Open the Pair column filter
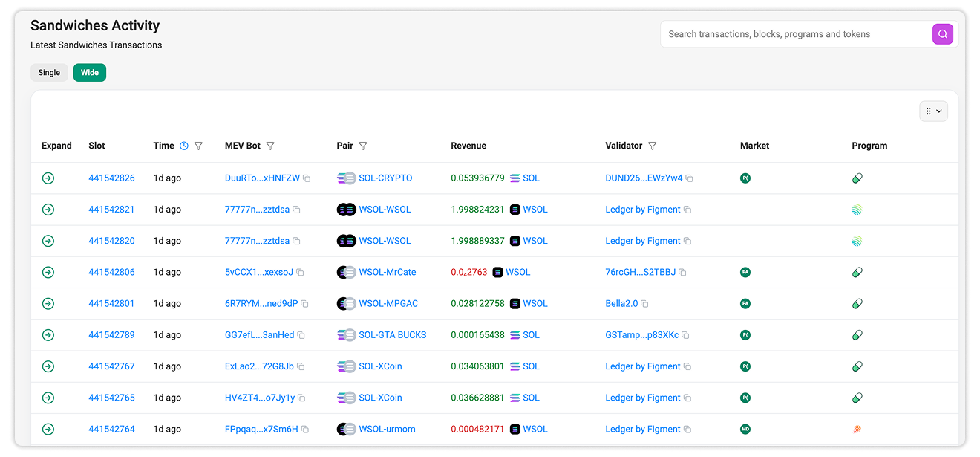This screenshot has height=457, width=980. click(x=363, y=146)
